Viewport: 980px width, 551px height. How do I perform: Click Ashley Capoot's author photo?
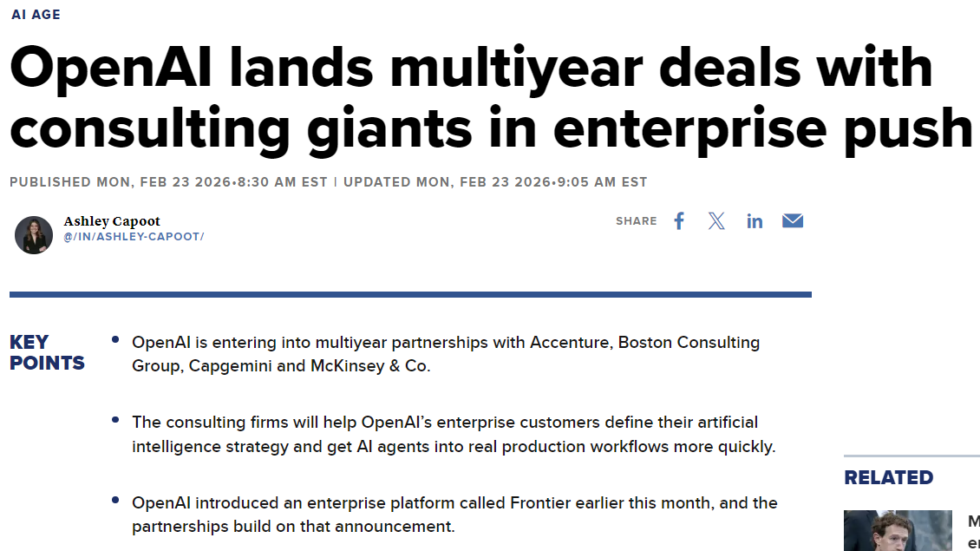tap(34, 235)
